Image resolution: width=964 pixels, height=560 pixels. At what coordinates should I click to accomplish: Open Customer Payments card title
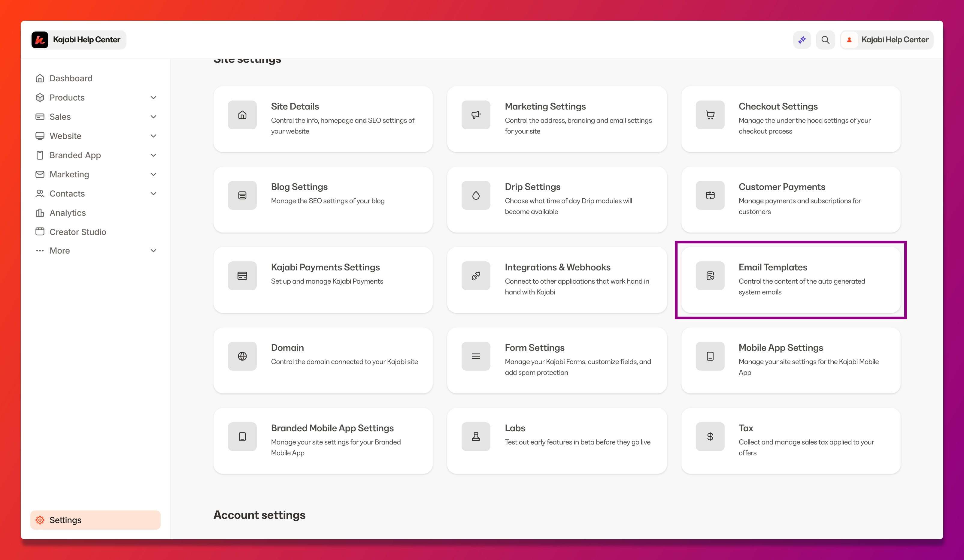[782, 187]
